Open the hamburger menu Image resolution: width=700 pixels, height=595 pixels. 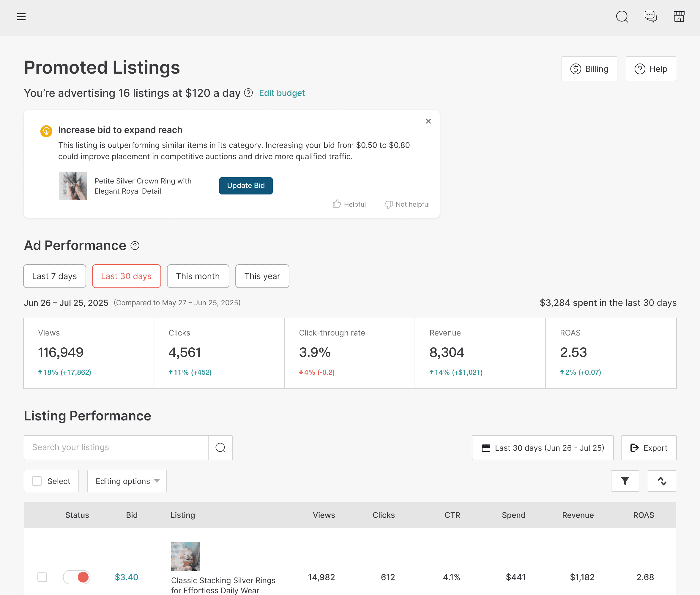[x=21, y=17]
